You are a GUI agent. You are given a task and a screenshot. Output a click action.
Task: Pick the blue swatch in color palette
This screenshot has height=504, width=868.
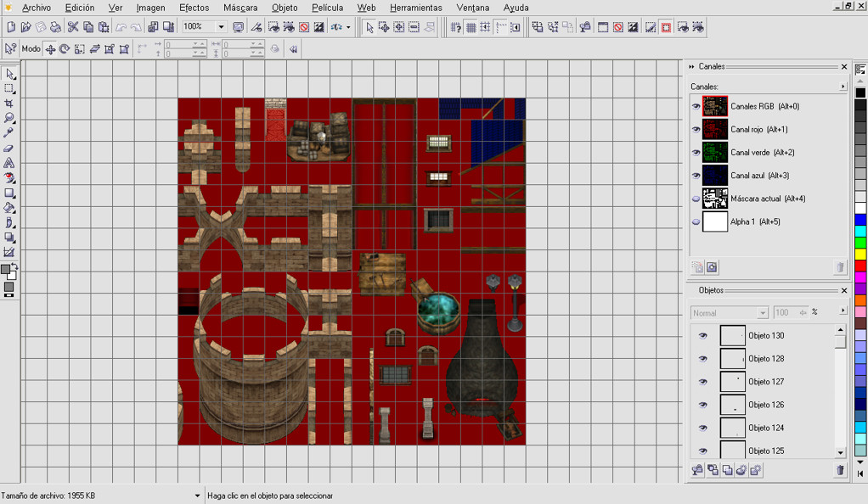coord(860,220)
